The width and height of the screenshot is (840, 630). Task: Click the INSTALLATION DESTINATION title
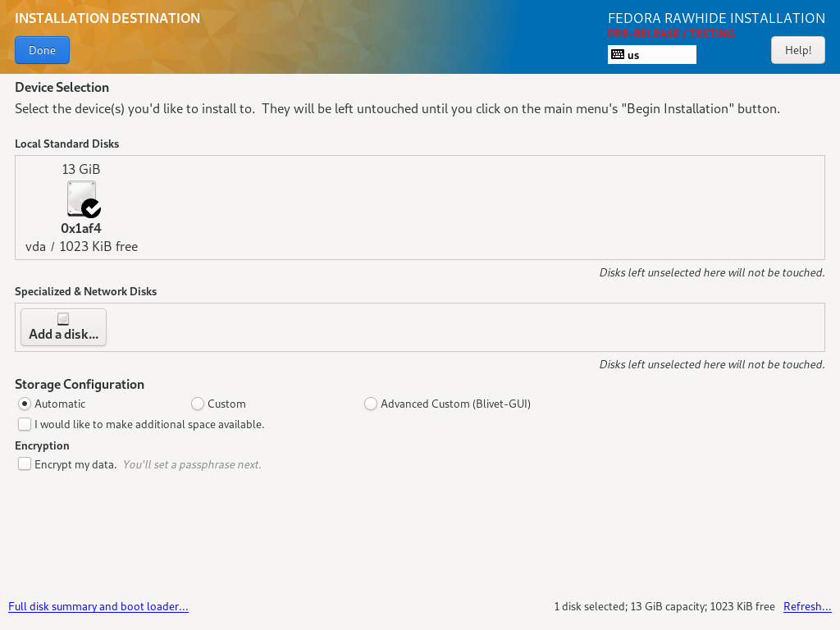(107, 18)
